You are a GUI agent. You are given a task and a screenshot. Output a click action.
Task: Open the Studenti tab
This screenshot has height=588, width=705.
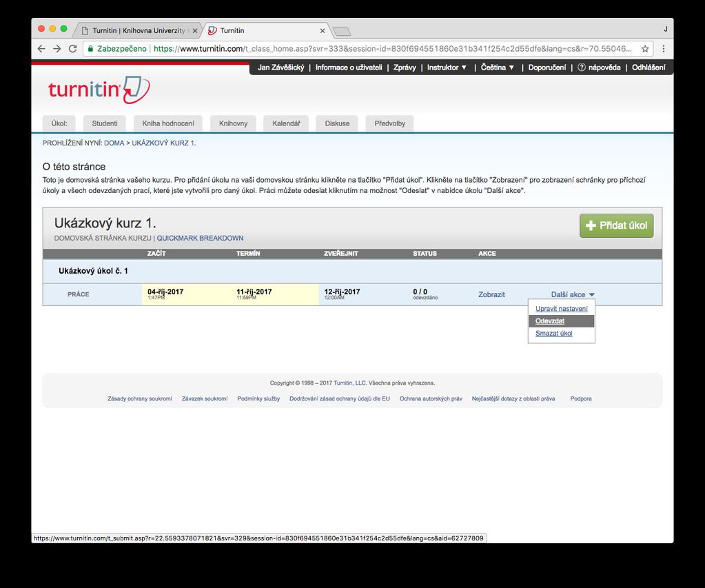pyautogui.click(x=105, y=123)
